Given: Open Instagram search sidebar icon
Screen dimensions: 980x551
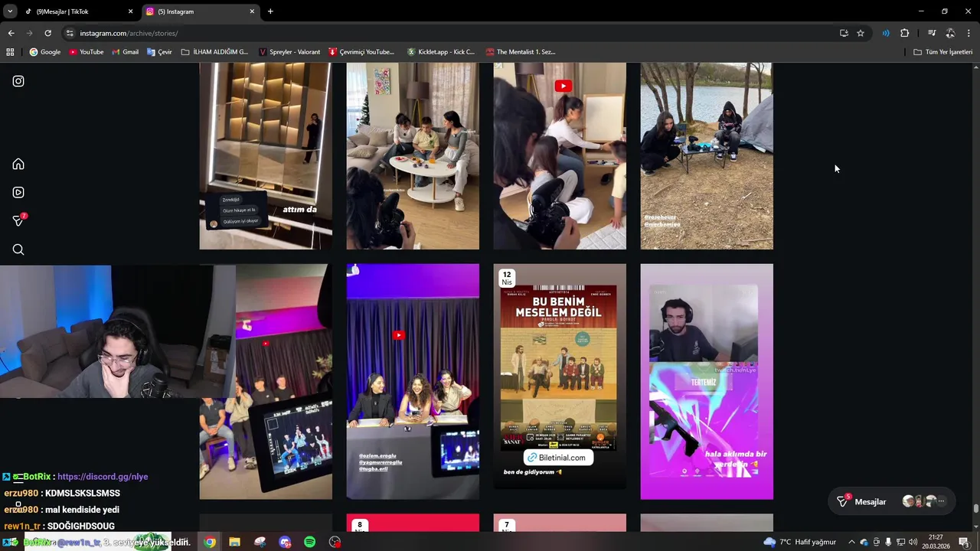Looking at the screenshot, I should click(18, 249).
